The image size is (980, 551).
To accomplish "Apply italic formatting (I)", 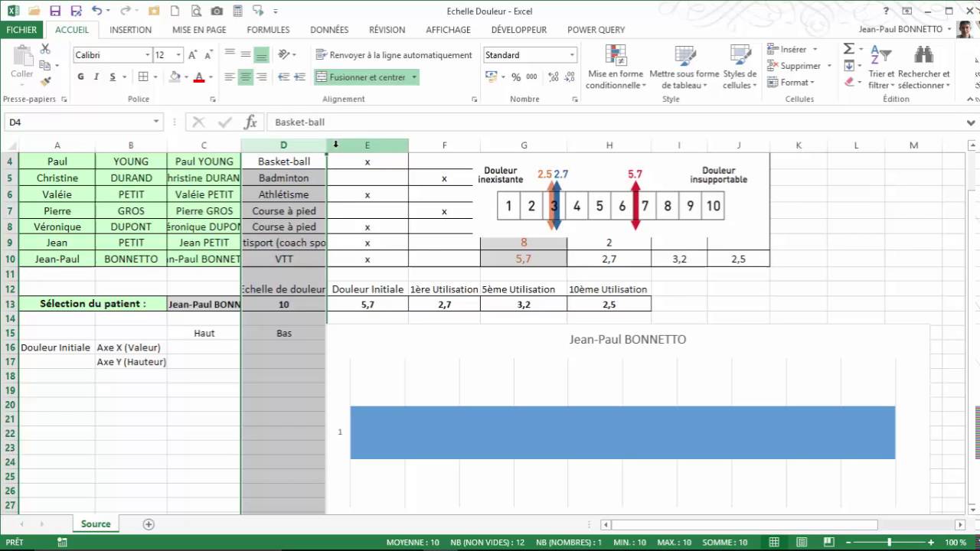I will tap(96, 77).
